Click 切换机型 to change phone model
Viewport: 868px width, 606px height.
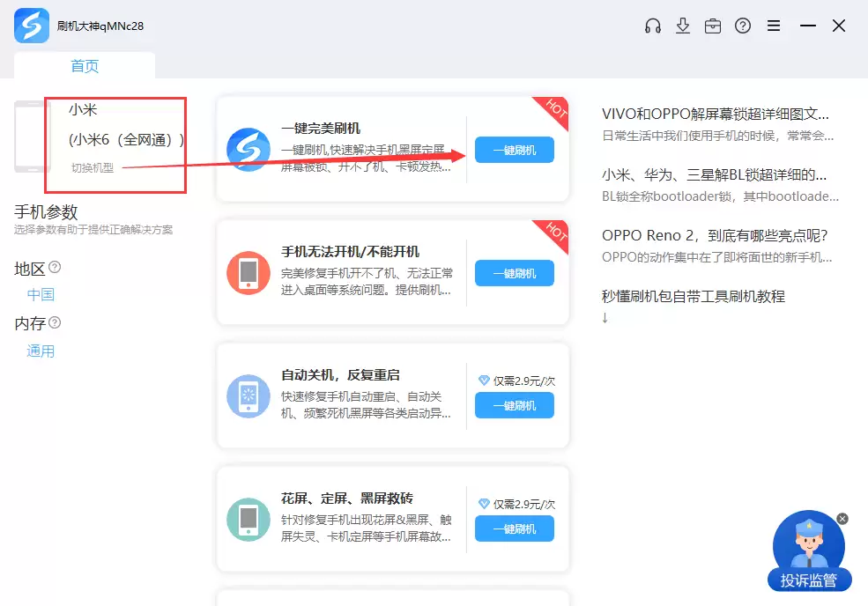pyautogui.click(x=93, y=167)
